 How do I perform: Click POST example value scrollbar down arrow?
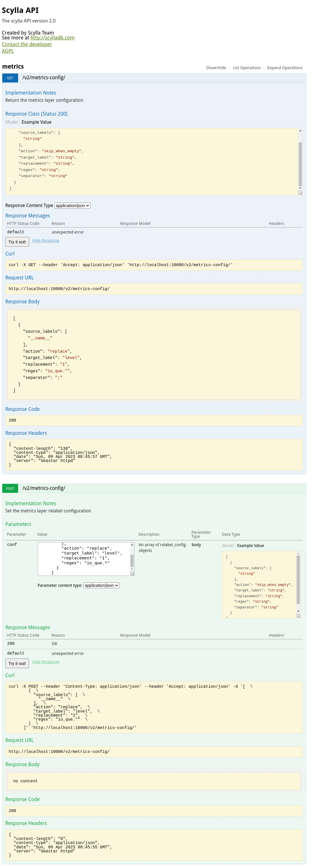(298, 611)
